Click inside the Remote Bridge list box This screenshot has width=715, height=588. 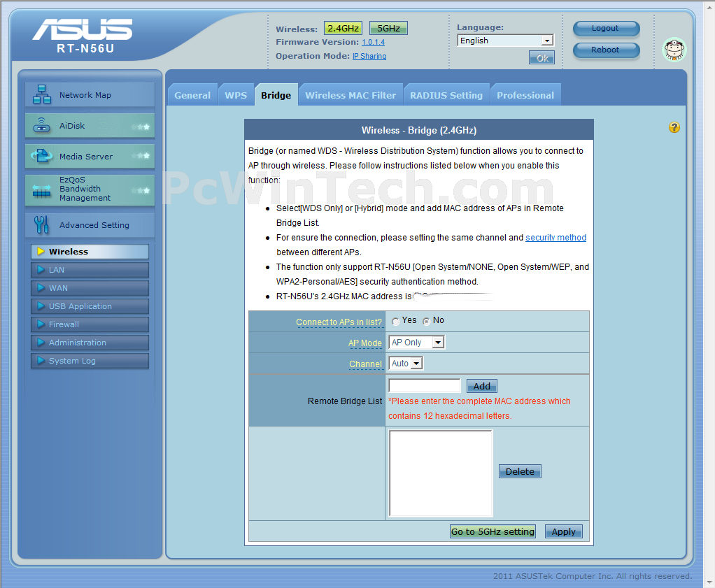(441, 473)
